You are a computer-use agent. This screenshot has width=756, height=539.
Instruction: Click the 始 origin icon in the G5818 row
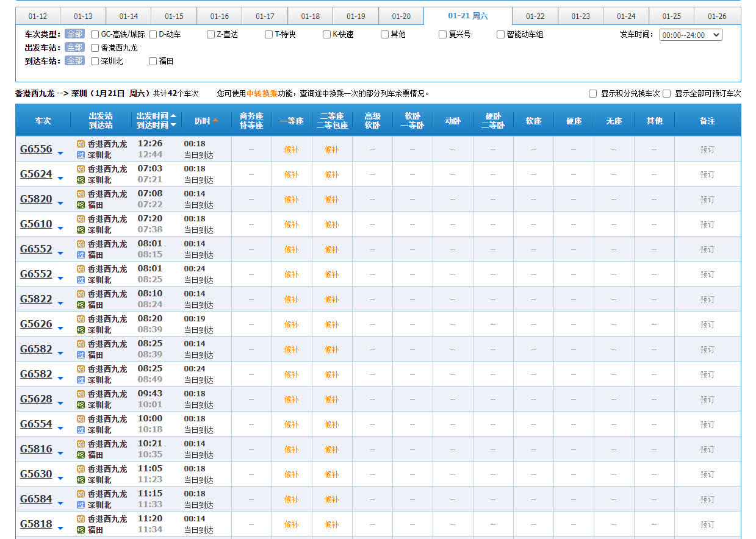tap(81, 519)
